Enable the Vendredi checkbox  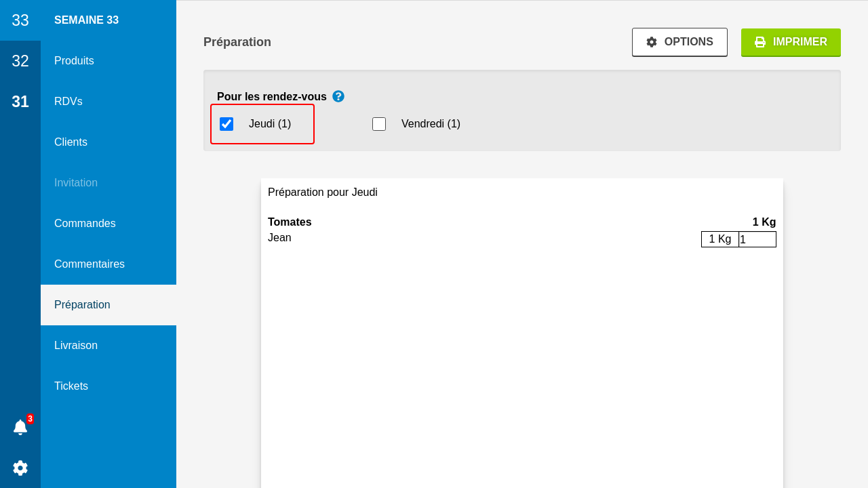click(x=379, y=124)
